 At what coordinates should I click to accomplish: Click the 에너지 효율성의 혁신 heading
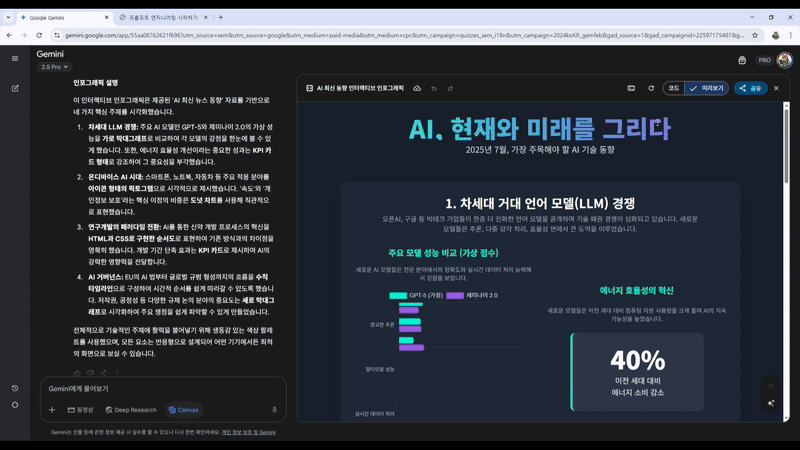[637, 290]
